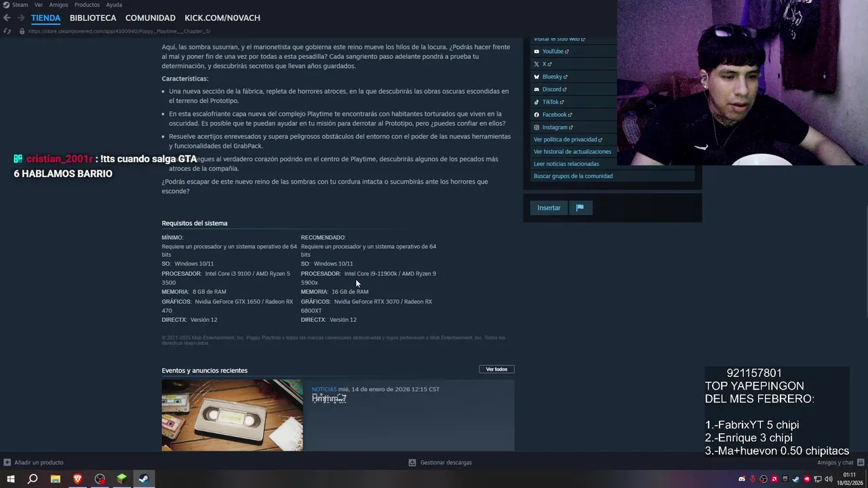Open the Ver menu
868x488 pixels.
pos(39,5)
